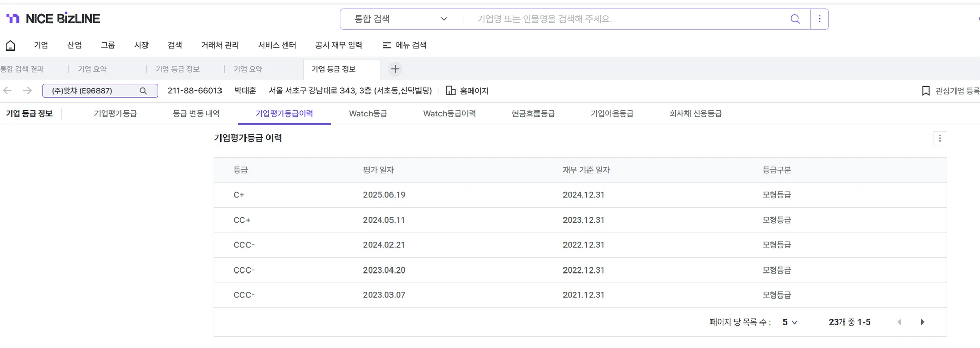
Task: Go to next page of table
Action: pos(922,322)
